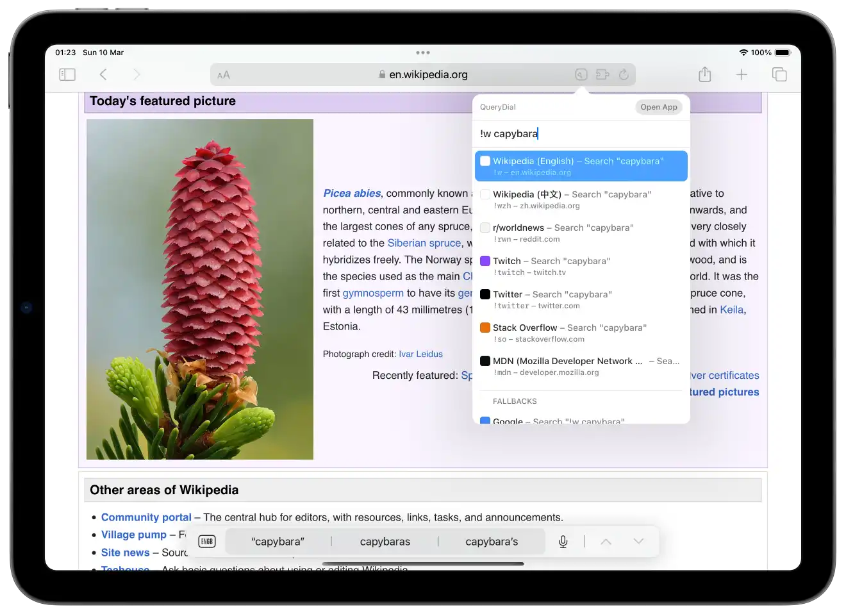Image resolution: width=846 pixels, height=616 pixels.
Task: Switch keyboard language with ENGB key
Action: click(x=207, y=542)
